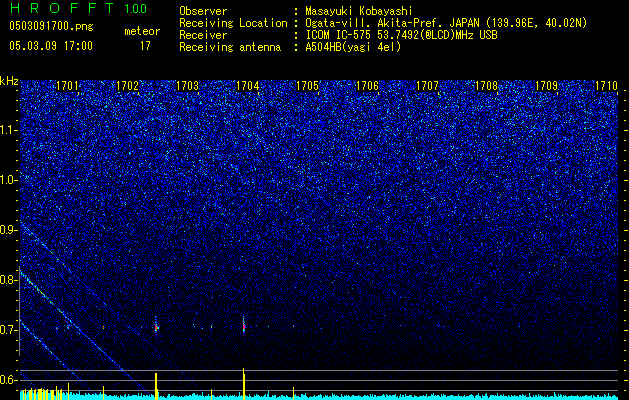Click the 0.9 kHz axis tick label

coord(8,230)
